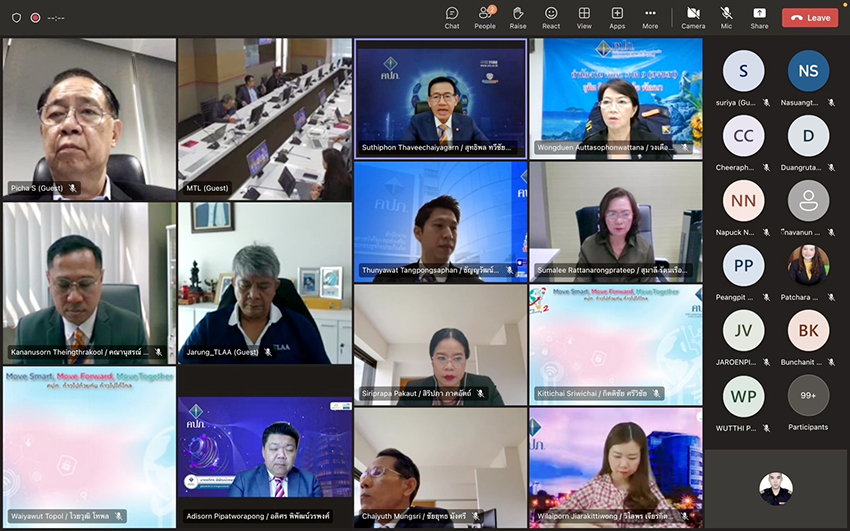
Task: Open the People list
Action: tap(485, 17)
